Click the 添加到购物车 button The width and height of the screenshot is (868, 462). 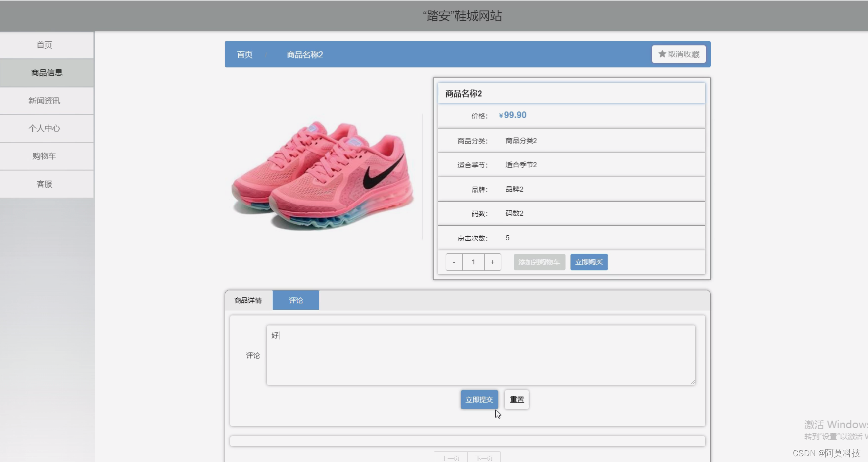[539, 262]
